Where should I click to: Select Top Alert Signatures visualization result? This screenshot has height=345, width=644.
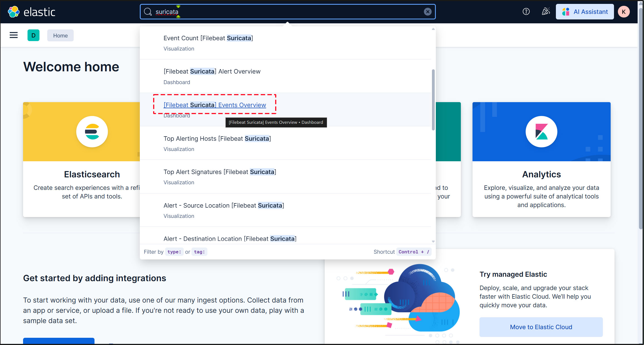tap(220, 172)
